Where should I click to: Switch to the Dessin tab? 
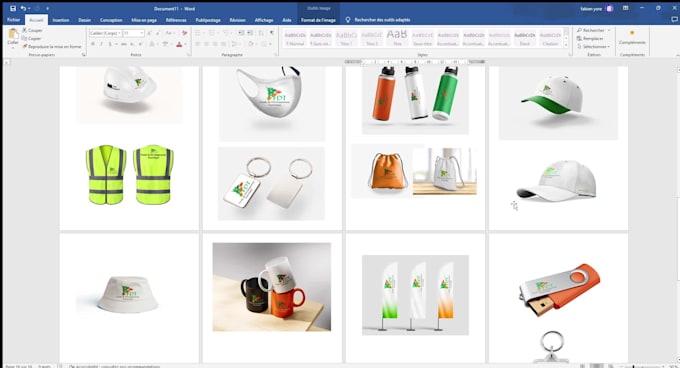tap(85, 20)
